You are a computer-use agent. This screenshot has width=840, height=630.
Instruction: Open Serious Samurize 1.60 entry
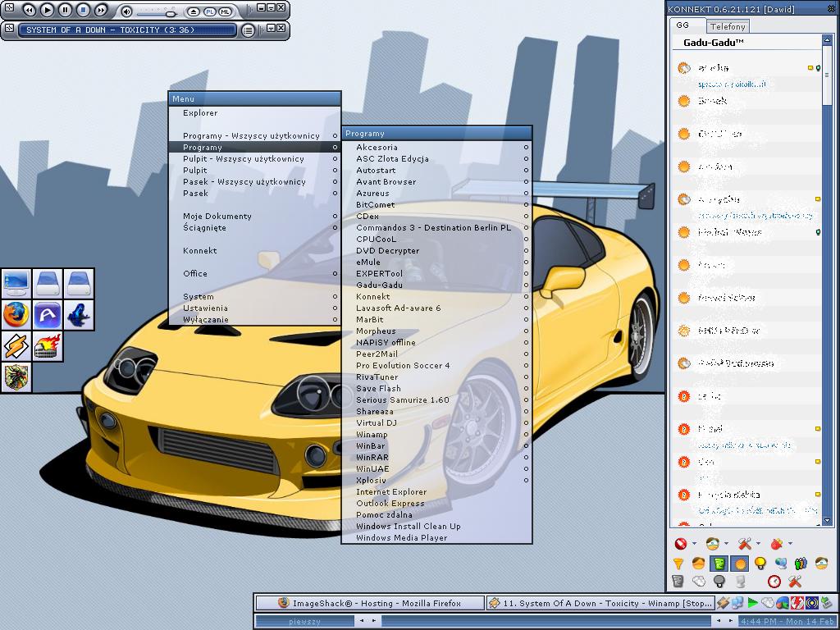436,400
